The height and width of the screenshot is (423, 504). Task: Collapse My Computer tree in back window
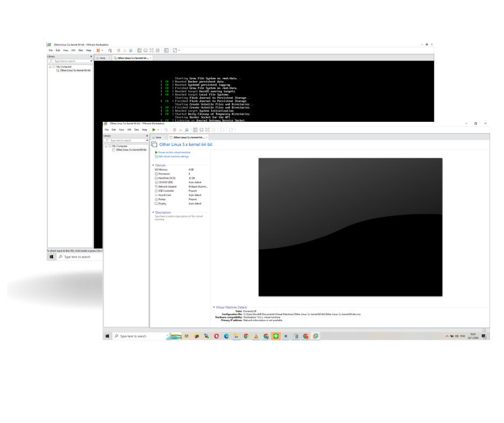click(50, 67)
